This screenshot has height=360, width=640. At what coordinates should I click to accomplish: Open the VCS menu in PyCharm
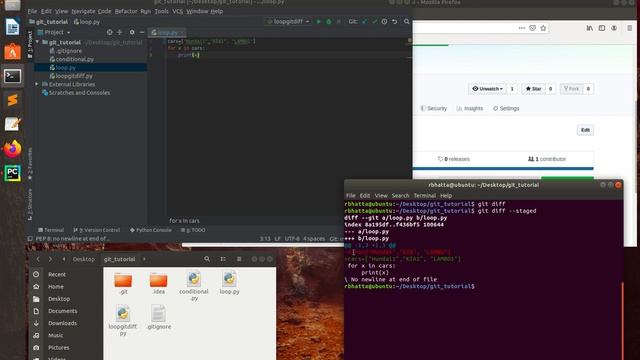[x=178, y=11]
